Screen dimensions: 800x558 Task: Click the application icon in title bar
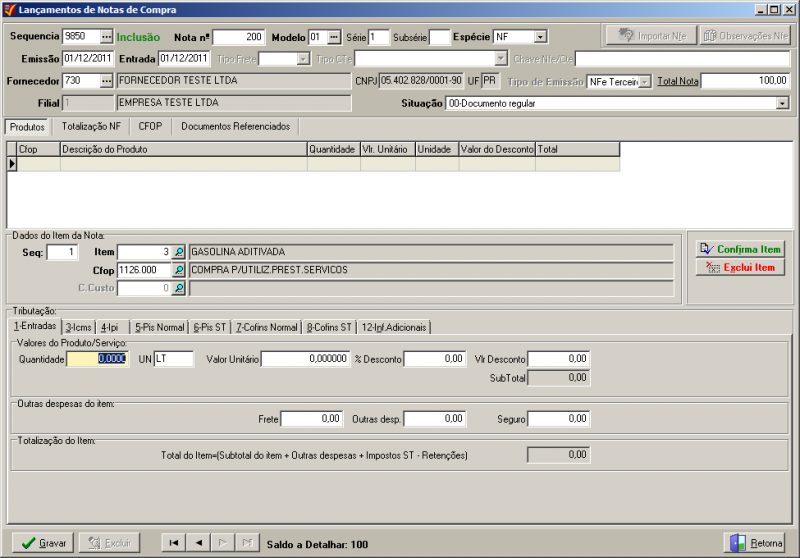9,9
